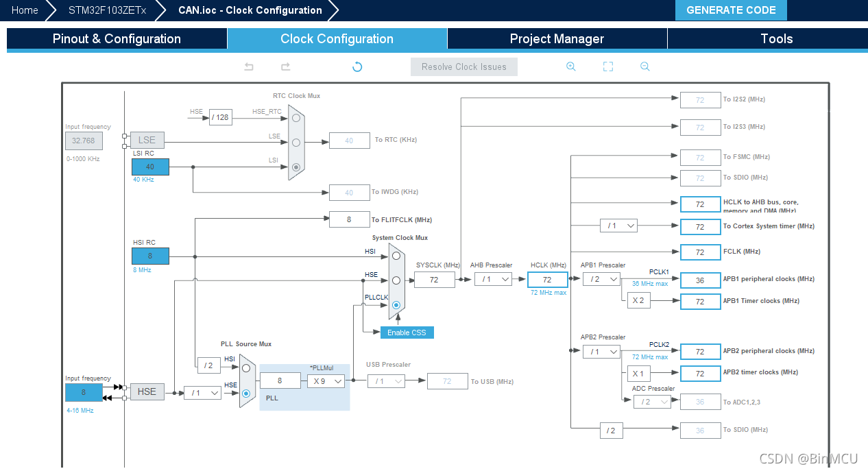Click the FLITFCLK value box
The height and width of the screenshot is (471, 868).
click(x=349, y=219)
